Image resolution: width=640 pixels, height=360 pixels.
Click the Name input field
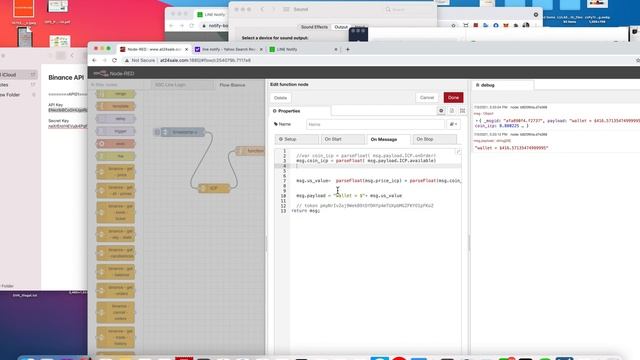tap(375, 124)
